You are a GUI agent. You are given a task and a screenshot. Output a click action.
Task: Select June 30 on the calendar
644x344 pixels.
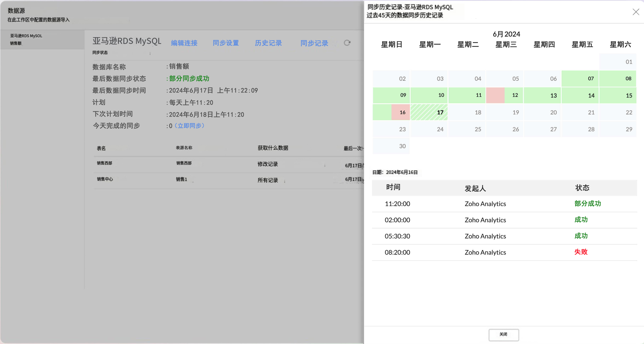(391, 146)
